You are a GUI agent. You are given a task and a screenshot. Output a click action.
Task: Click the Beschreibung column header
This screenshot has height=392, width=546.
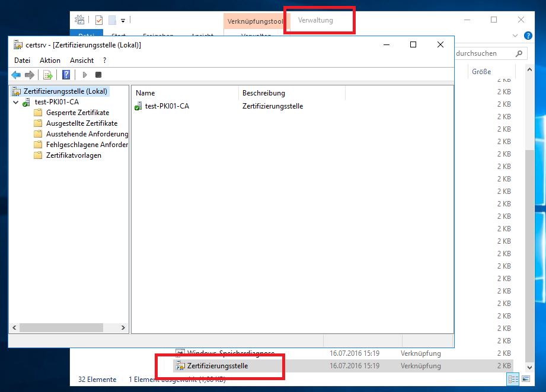(x=263, y=93)
